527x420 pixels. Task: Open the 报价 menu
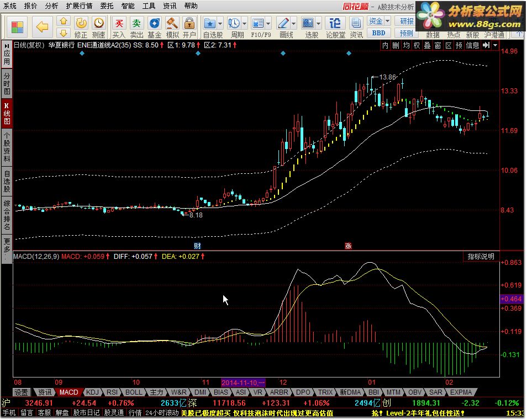[x=30, y=6]
